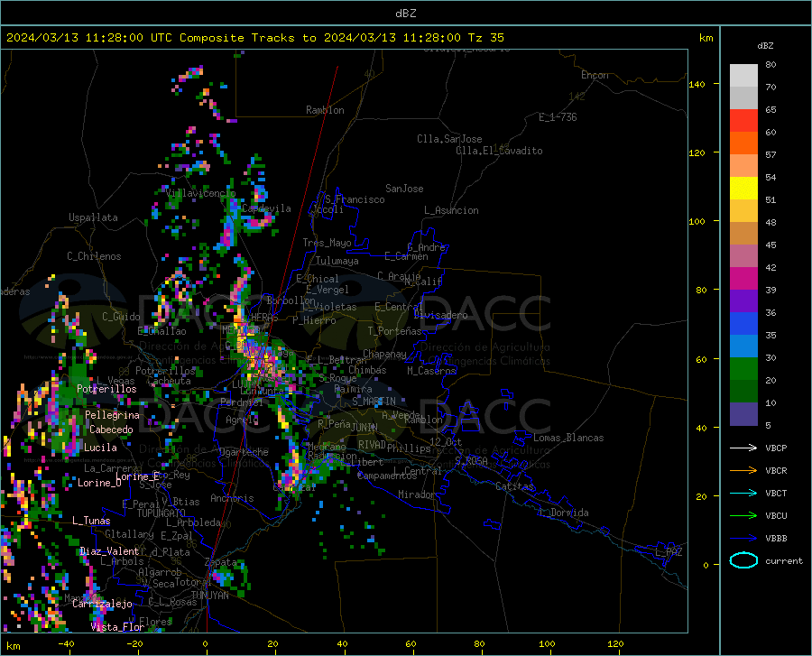Select the pink 42 dBZ color swatch
This screenshot has height=656, width=812.
743,255
